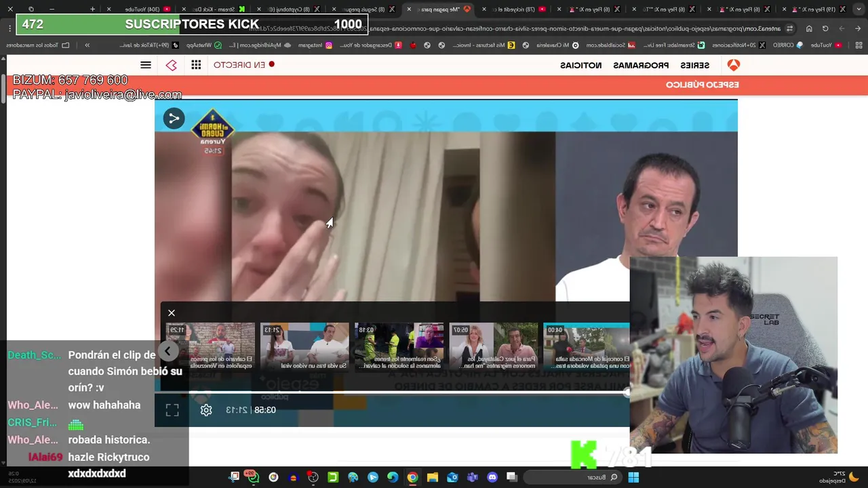Open the PROGRAMAS menu

pyautogui.click(x=641, y=65)
